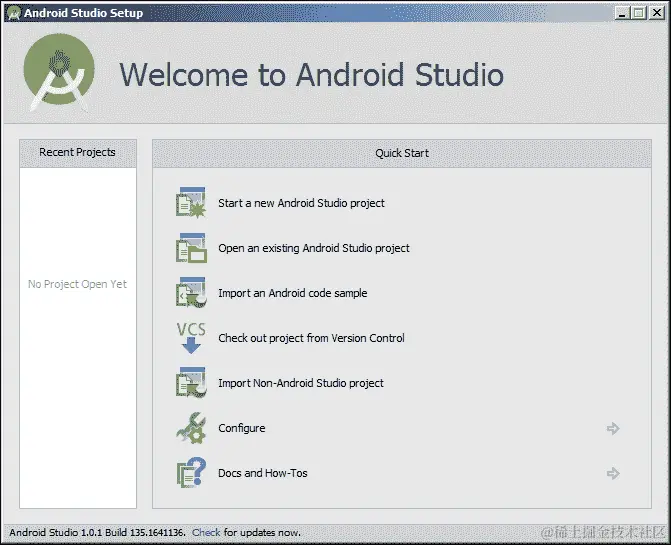Click the Import Non-Android Studio project icon
The image size is (671, 545).
click(191, 383)
